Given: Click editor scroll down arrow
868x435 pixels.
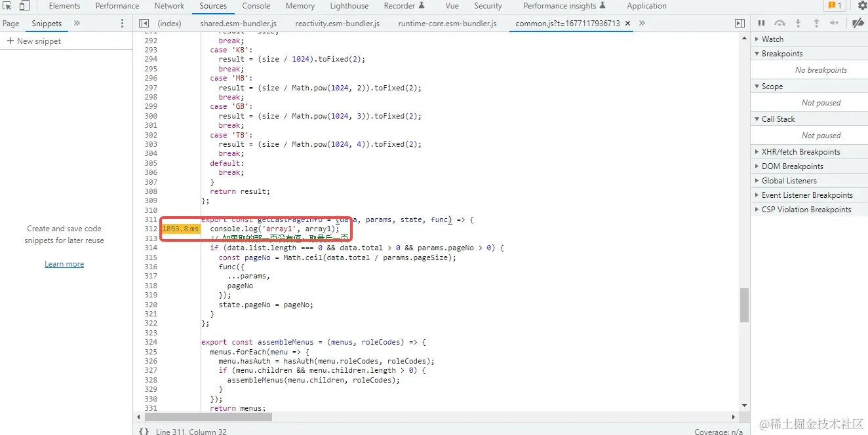Looking at the screenshot, I should click(744, 406).
